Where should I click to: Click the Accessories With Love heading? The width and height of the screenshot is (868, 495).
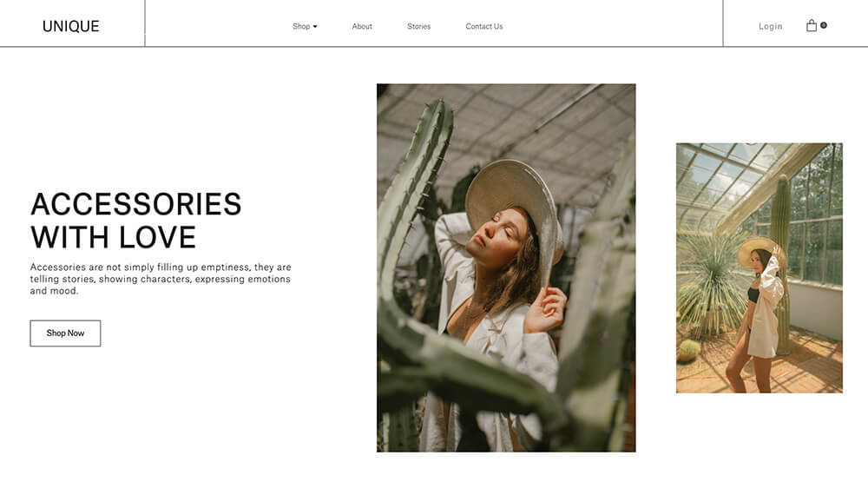(136, 221)
